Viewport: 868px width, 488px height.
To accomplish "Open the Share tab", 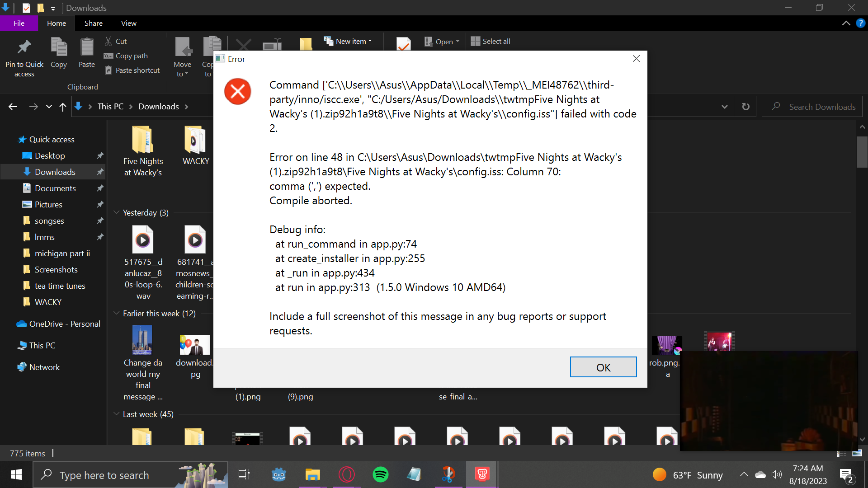I will (93, 23).
